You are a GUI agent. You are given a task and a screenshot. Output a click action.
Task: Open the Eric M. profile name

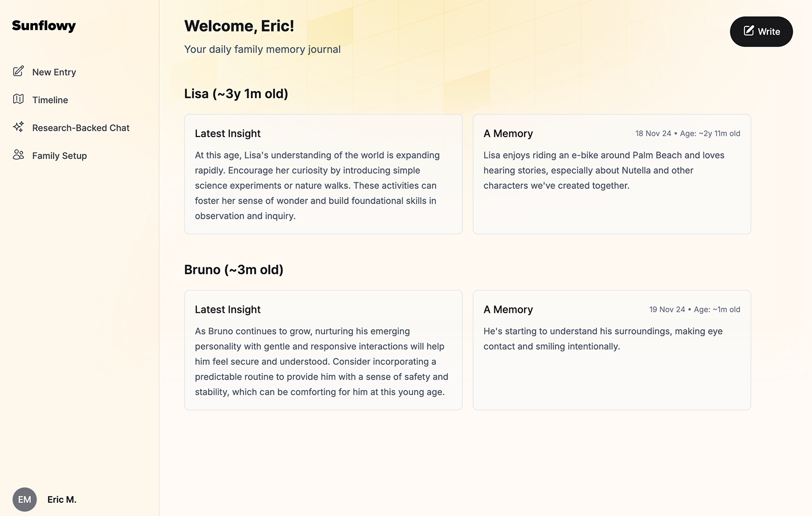(62, 499)
